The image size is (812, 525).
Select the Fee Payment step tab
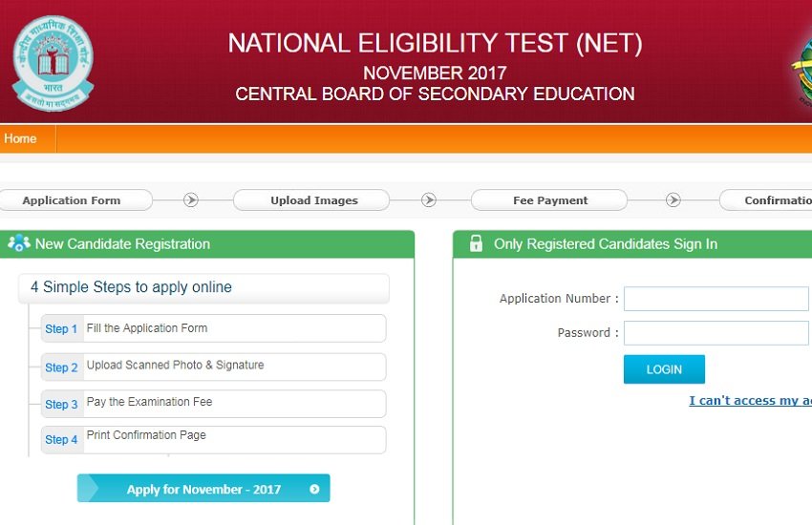click(x=550, y=200)
